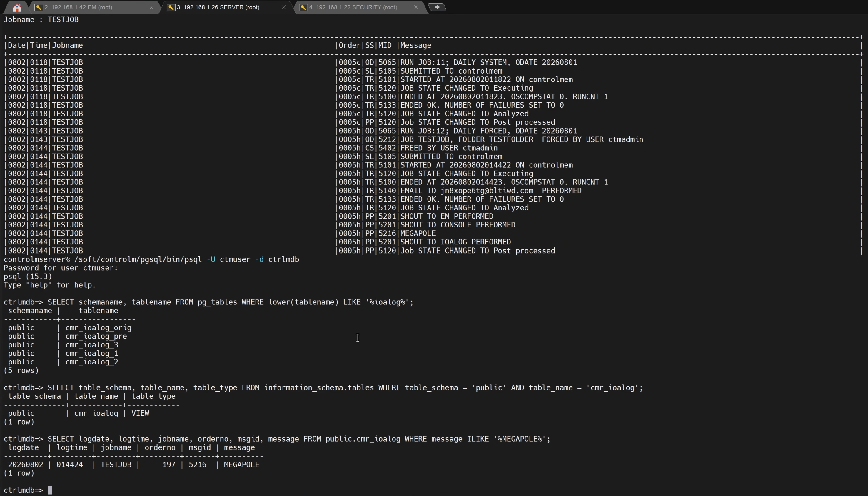Open the home tab icon
The height and width of the screenshot is (496, 868).
(17, 7)
